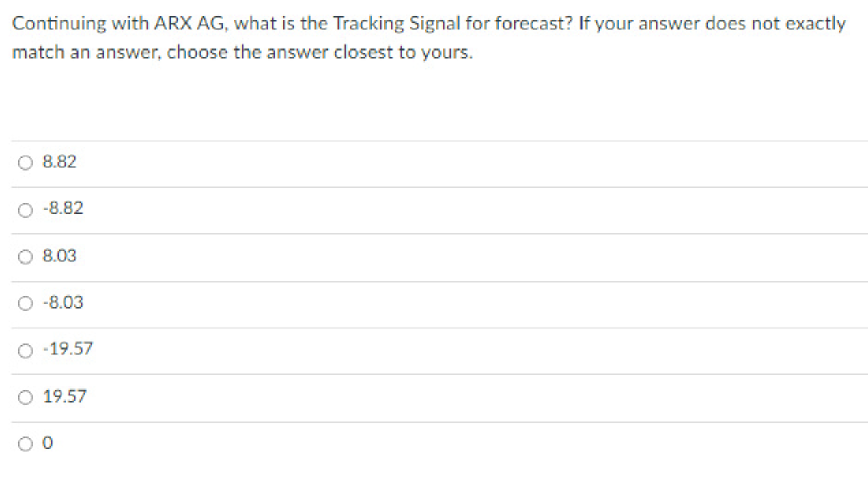The width and height of the screenshot is (868, 484).
Task: Select the radio button for 8.82
Action: click(x=26, y=162)
